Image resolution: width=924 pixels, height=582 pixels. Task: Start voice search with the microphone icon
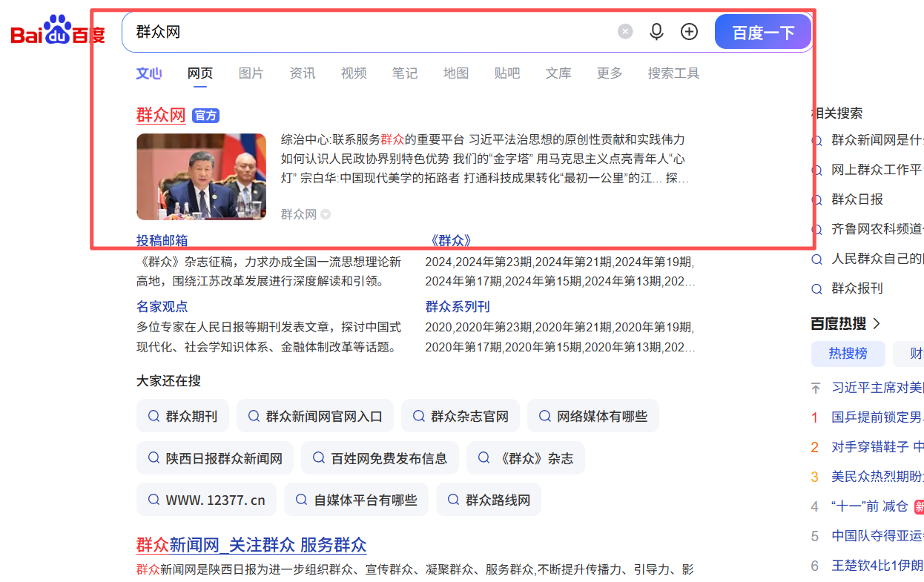pyautogui.click(x=656, y=31)
